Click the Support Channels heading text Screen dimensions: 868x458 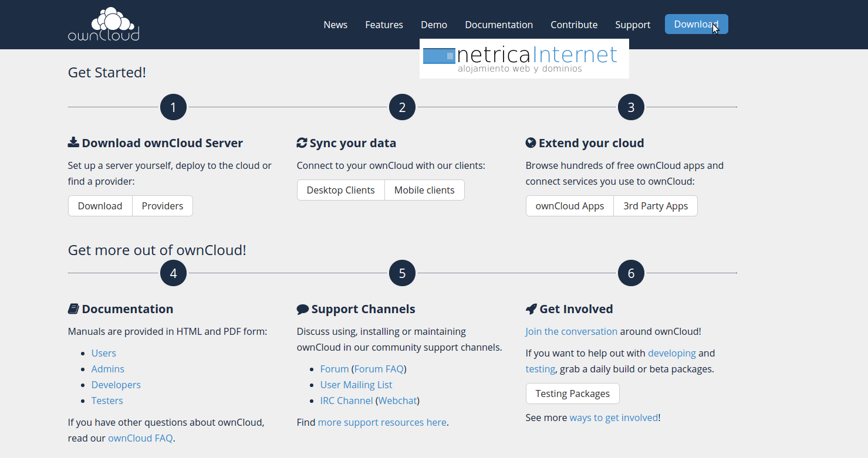[363, 309]
